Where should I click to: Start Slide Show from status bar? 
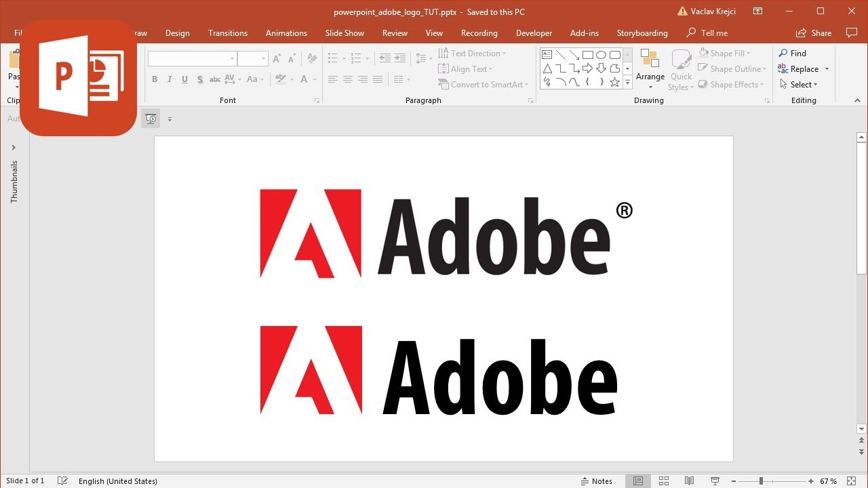click(715, 481)
